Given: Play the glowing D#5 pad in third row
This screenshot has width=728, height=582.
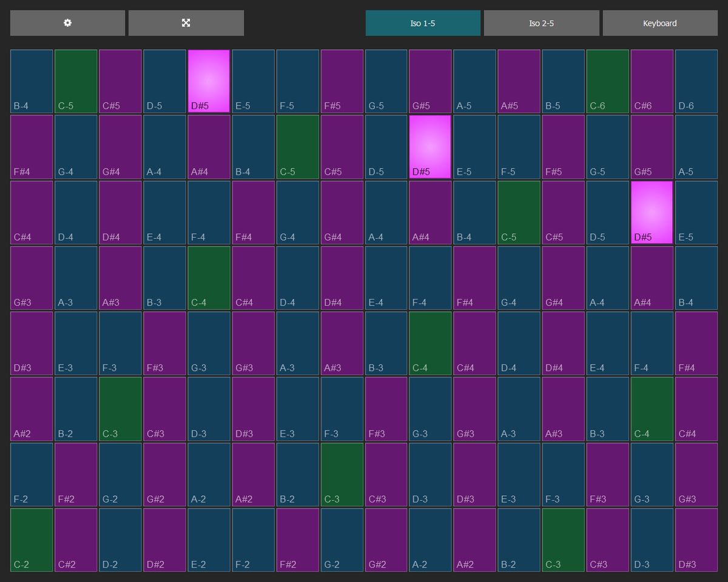Looking at the screenshot, I should coord(652,211).
